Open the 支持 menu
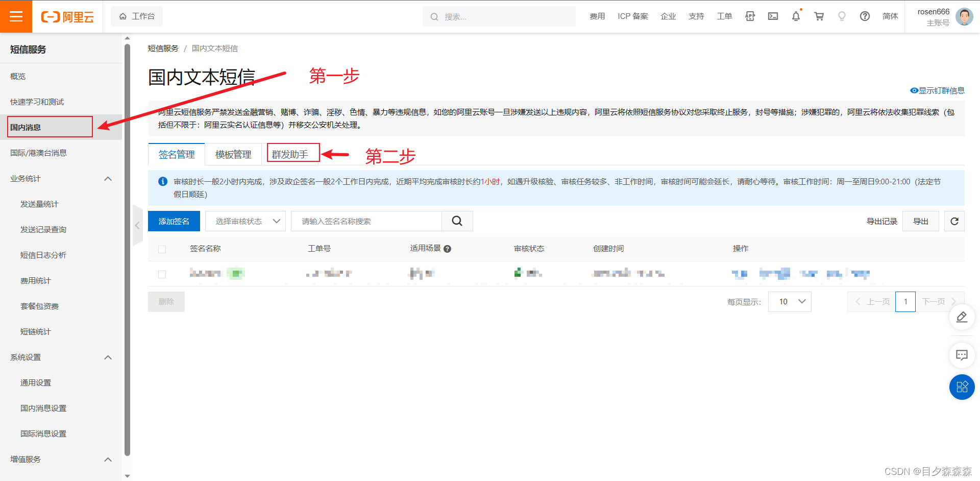980x481 pixels. tap(696, 16)
